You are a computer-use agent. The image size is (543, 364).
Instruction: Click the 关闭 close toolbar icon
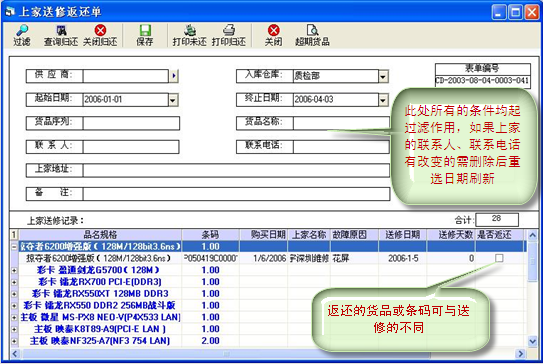[273, 35]
